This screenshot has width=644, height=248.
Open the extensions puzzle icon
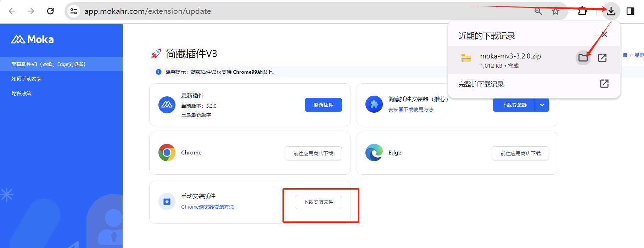coord(582,11)
